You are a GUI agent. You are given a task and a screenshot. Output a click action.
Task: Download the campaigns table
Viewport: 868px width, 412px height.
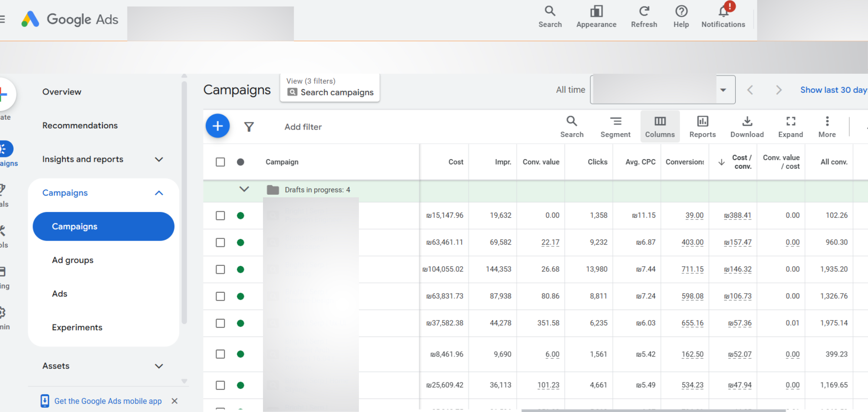[747, 127]
